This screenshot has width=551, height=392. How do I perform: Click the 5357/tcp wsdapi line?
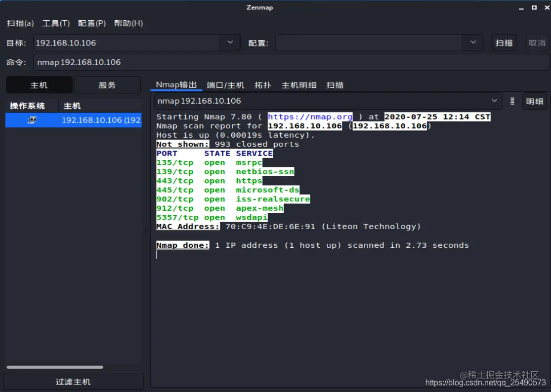pos(212,217)
